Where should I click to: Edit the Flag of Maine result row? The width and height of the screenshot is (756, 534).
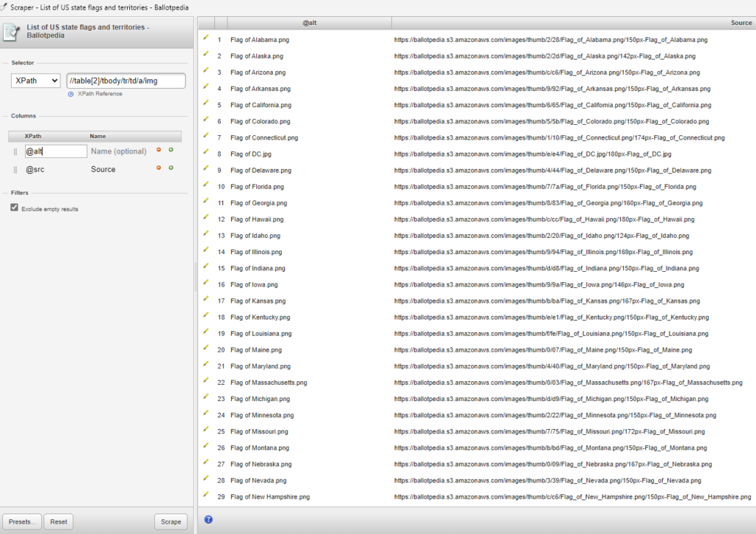pyautogui.click(x=207, y=349)
